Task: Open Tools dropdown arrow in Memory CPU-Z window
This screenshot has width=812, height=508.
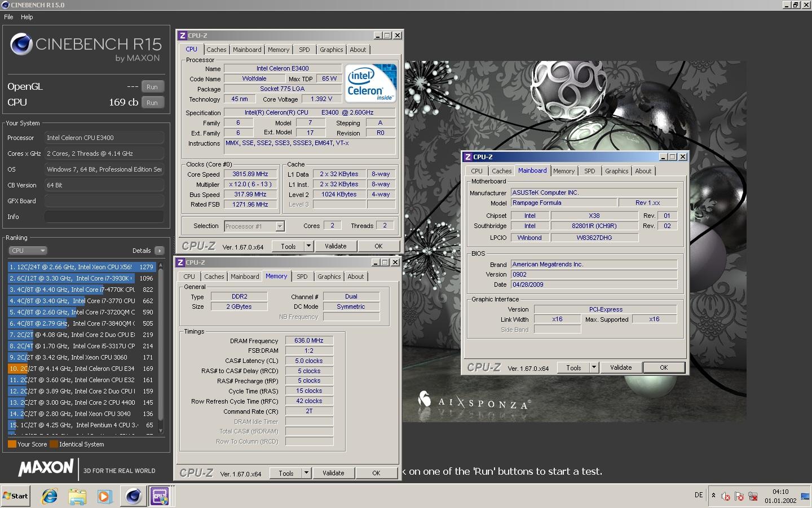Action: [306, 473]
